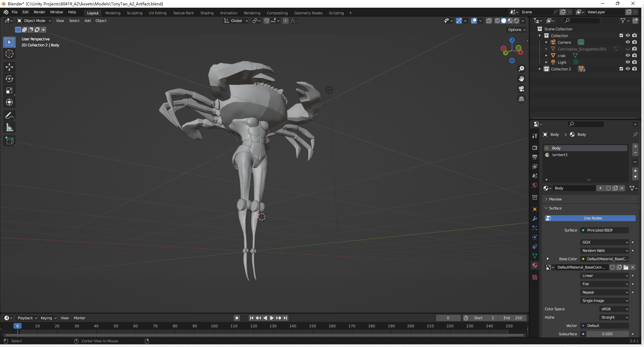The image size is (644, 347).
Task: Open the Modifier properties wrench tab
Action: (x=535, y=219)
